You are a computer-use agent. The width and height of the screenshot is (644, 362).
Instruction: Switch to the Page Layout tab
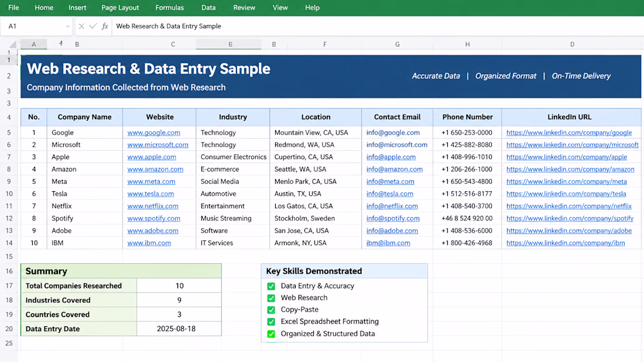pos(120,8)
